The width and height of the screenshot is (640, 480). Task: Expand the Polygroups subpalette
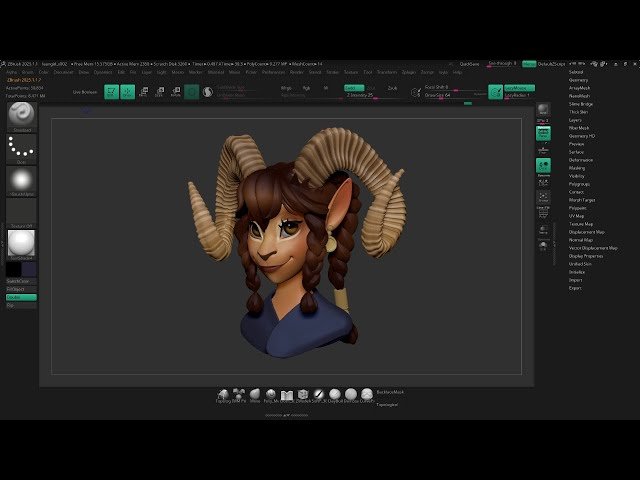tap(578, 184)
